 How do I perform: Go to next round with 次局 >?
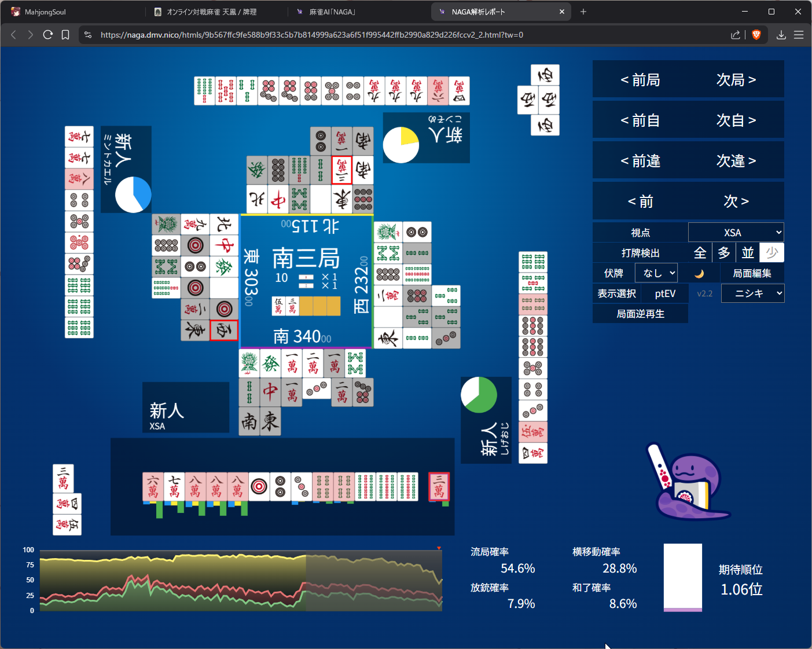[736, 80]
